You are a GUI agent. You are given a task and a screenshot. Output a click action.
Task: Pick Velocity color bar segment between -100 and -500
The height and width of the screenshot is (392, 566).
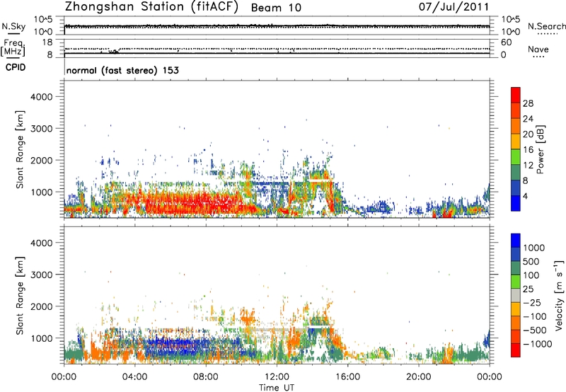516,323
